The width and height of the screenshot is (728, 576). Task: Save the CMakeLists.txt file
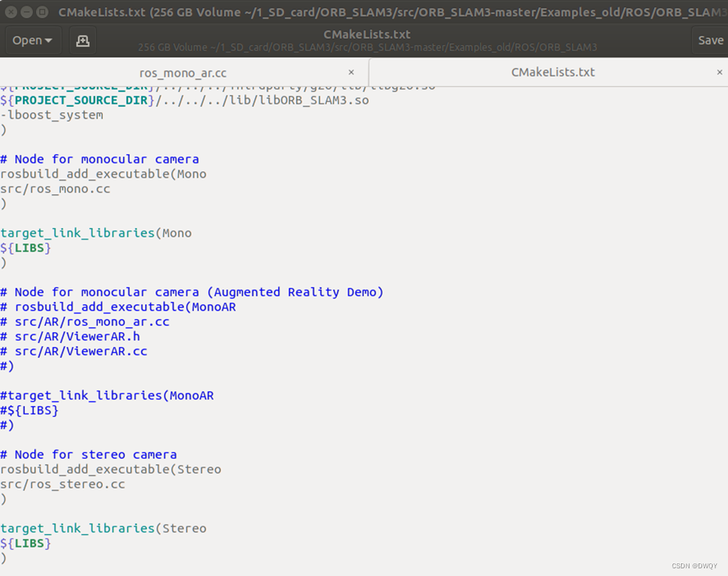710,41
